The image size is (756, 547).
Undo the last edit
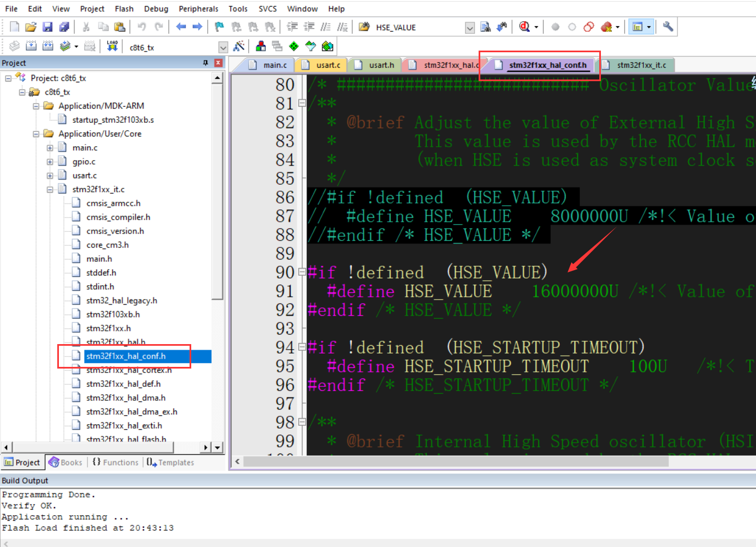142,27
